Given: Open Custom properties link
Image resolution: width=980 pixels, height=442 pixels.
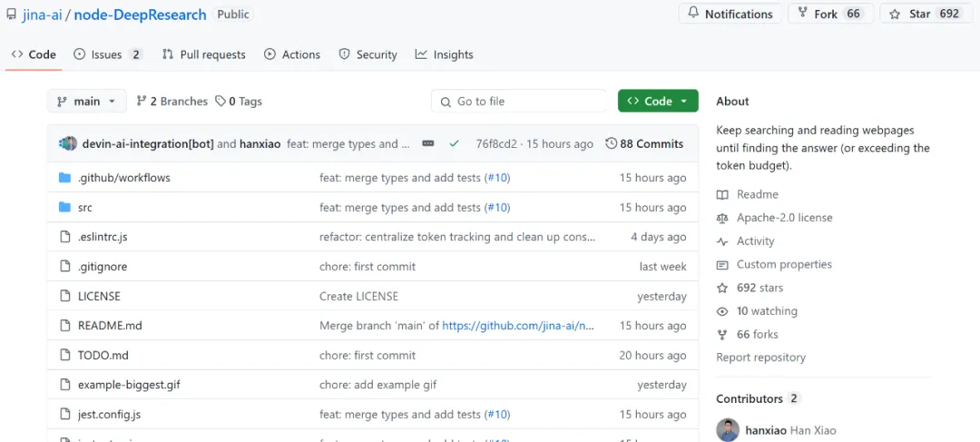Looking at the screenshot, I should pyautogui.click(x=774, y=264).
